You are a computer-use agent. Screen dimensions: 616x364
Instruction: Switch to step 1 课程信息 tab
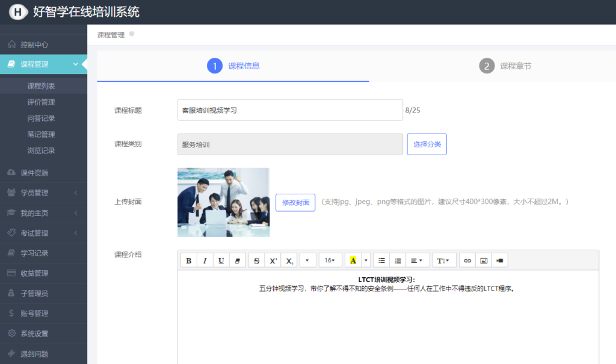233,66
